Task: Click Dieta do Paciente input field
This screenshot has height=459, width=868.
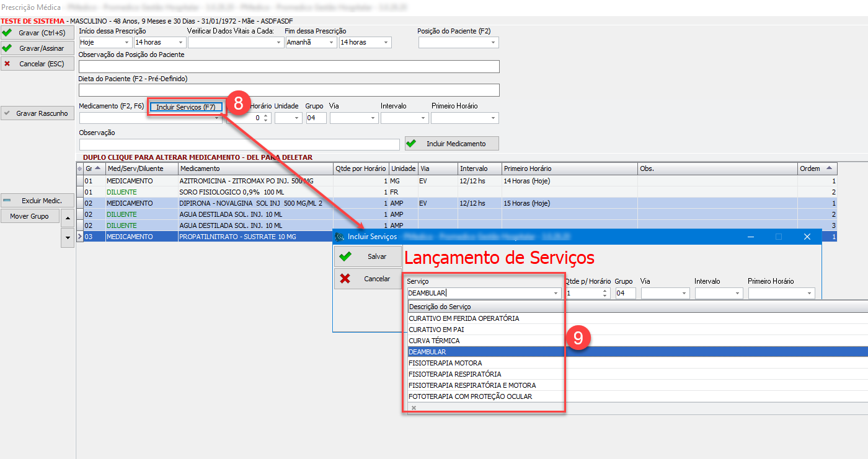Action: click(289, 90)
